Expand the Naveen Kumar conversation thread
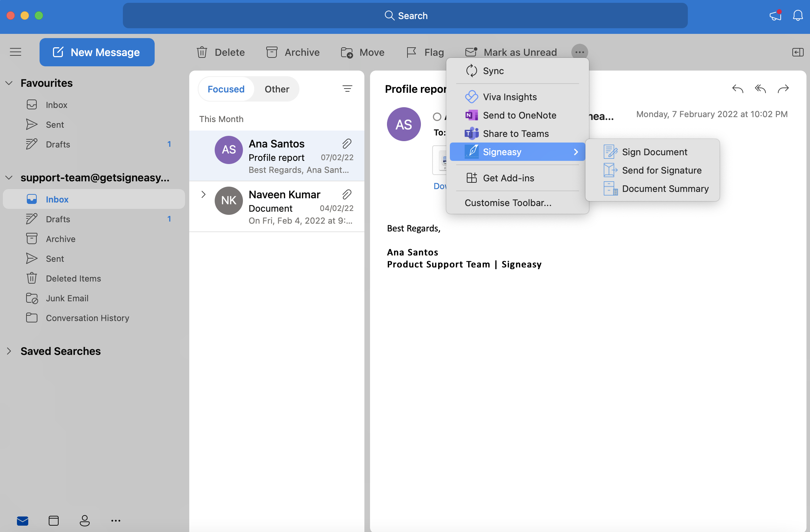The width and height of the screenshot is (810, 532). (x=203, y=194)
